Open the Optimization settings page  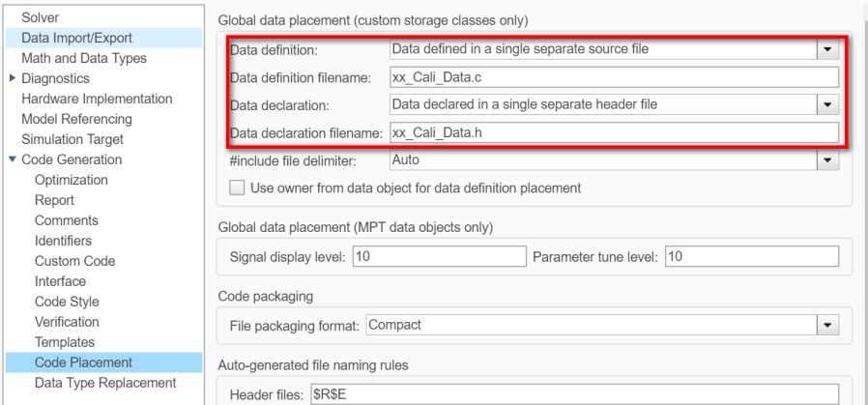pyautogui.click(x=72, y=180)
